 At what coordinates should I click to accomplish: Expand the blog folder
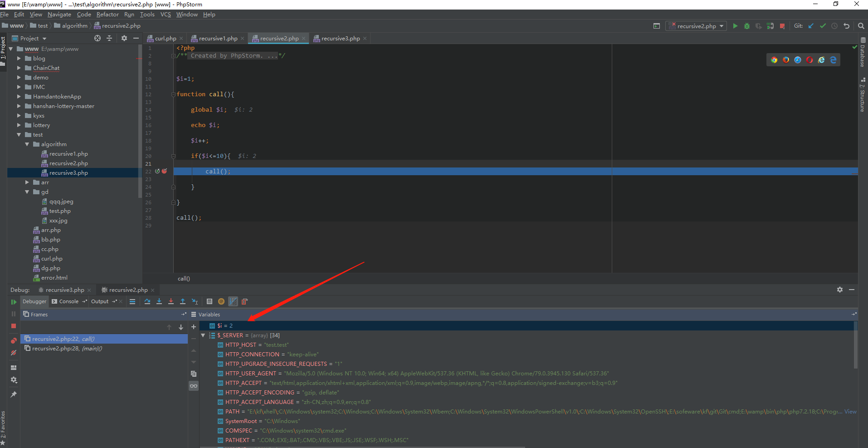click(19, 59)
